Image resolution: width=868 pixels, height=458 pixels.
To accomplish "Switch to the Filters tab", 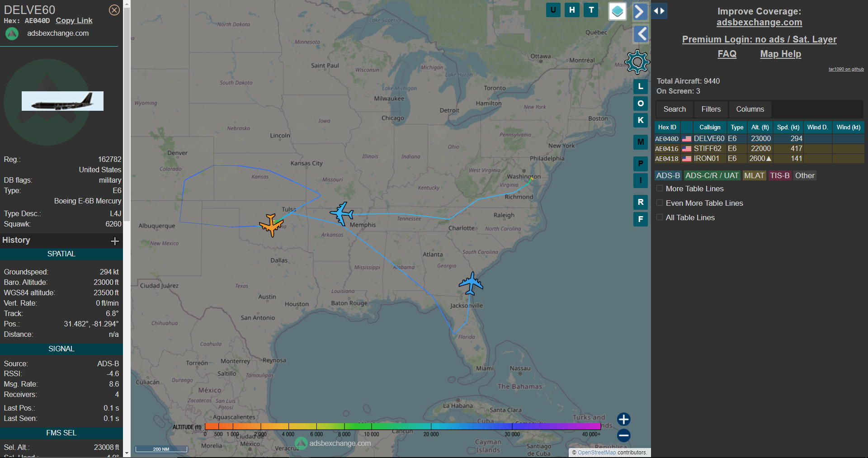I will [711, 109].
